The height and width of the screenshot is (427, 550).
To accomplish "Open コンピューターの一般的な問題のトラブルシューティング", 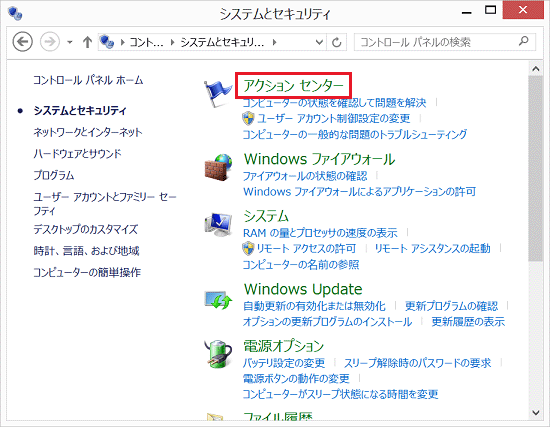I will coord(355,134).
